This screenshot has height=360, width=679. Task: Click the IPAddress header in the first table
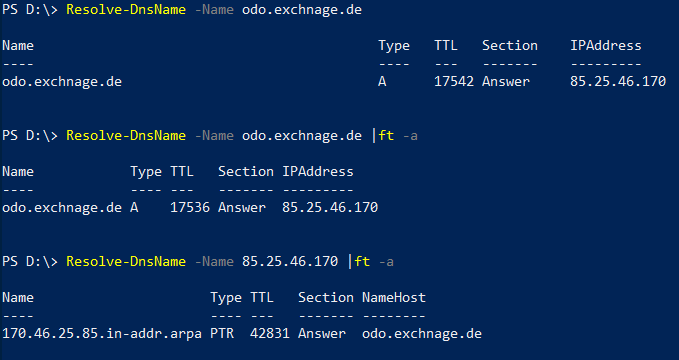pos(605,45)
